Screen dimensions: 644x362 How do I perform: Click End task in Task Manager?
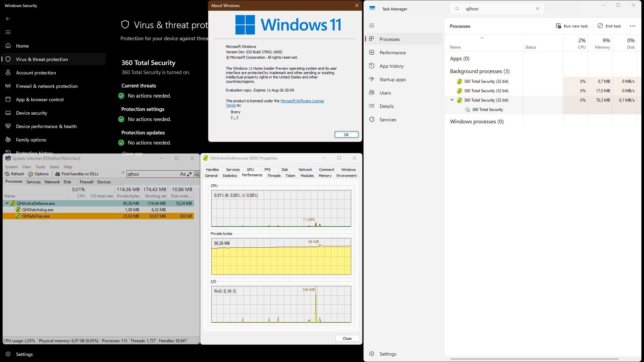click(x=609, y=26)
